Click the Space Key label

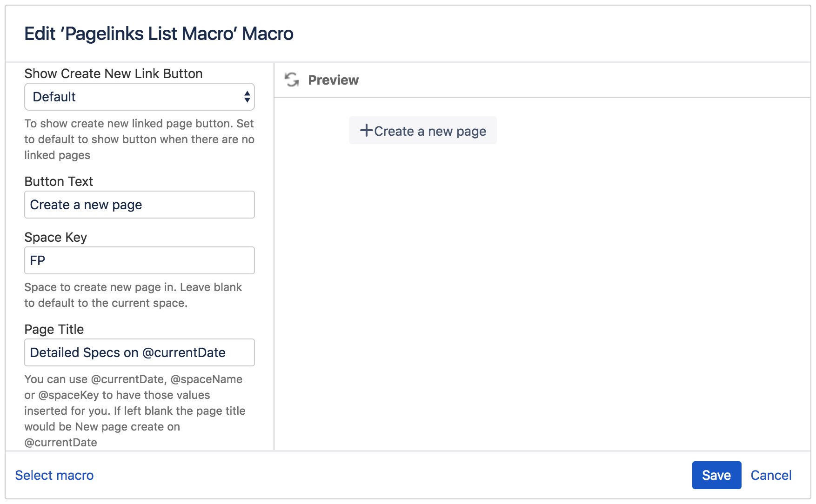click(55, 237)
